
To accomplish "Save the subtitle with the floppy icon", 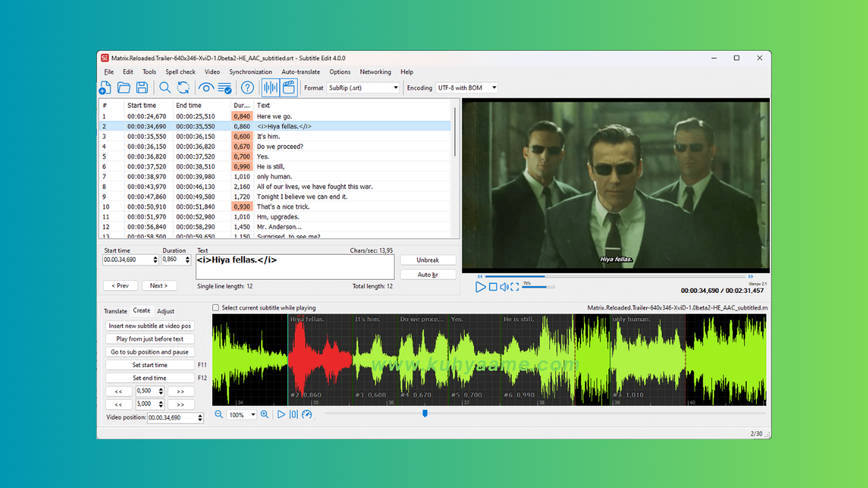I will (x=142, y=87).
